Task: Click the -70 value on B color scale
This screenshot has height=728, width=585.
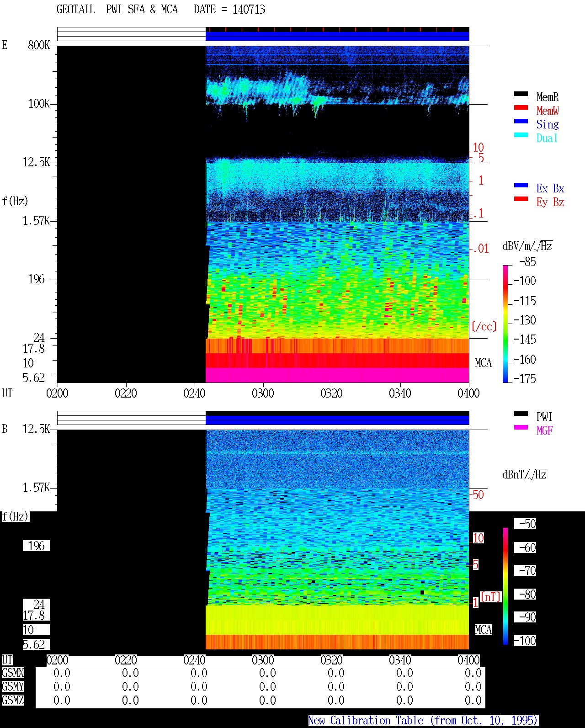Action: coord(526,570)
